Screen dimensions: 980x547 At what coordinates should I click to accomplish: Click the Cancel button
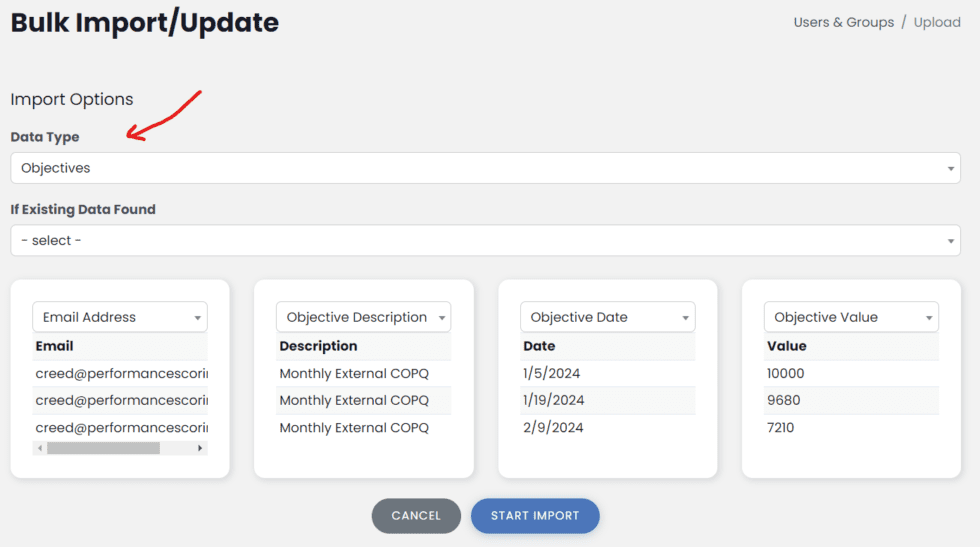point(416,516)
